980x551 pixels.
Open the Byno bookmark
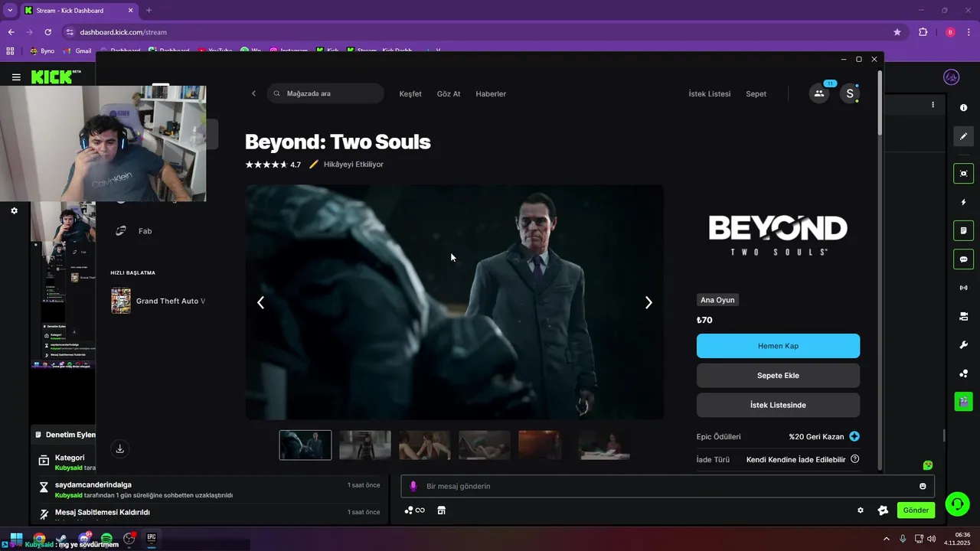coord(42,51)
